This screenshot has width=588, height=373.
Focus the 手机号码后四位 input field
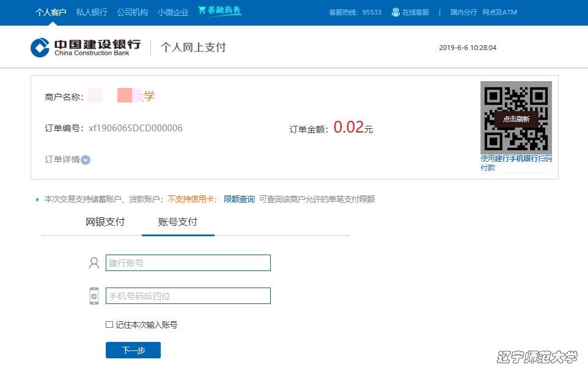tap(188, 296)
